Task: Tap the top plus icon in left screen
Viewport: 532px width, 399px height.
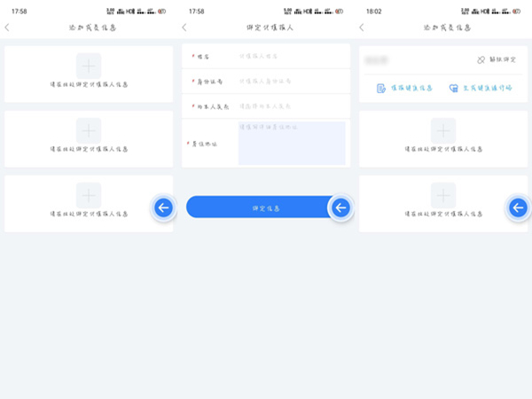Action: (89, 65)
